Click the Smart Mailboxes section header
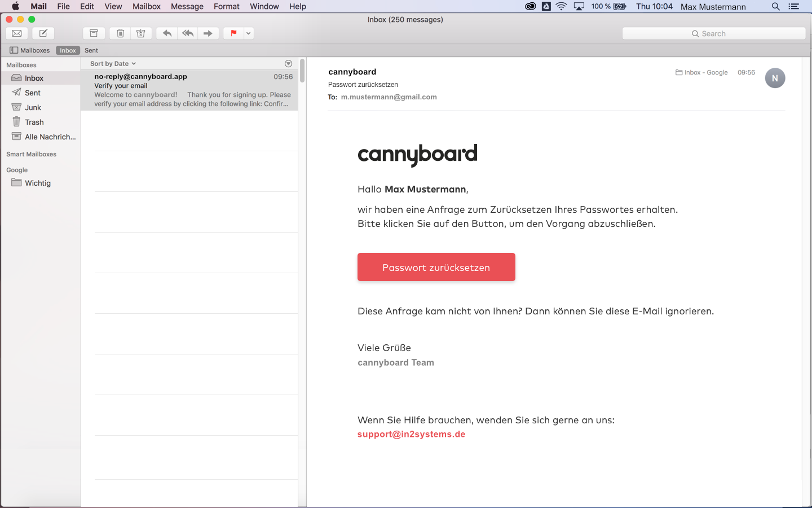The height and width of the screenshot is (508, 812). click(x=32, y=154)
